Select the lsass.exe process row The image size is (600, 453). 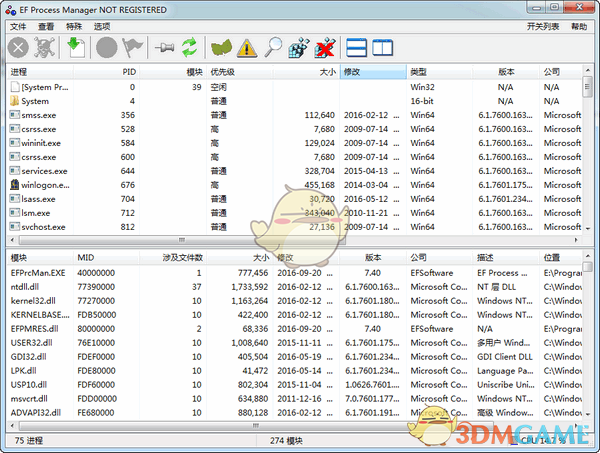pyautogui.click(x=295, y=199)
